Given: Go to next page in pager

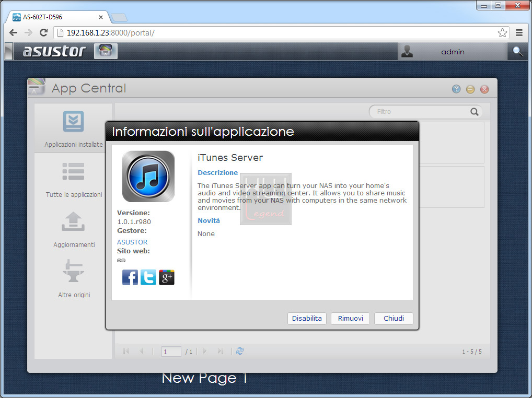Looking at the screenshot, I should pos(204,351).
